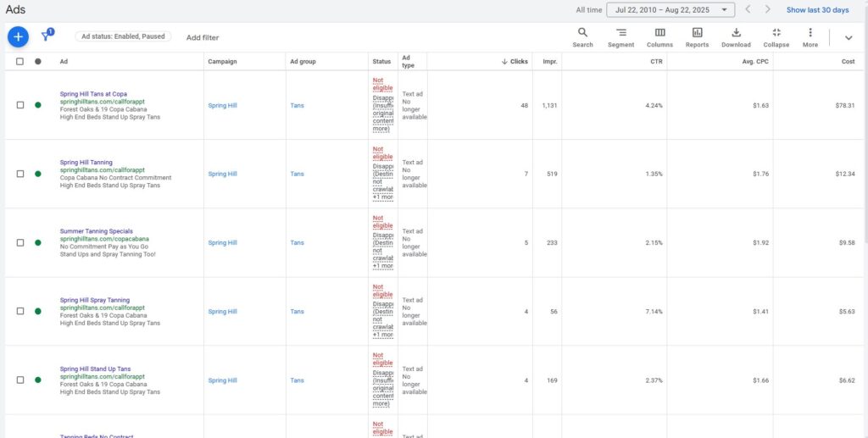
Task: Sort by the Impr. column header
Action: [x=549, y=61]
